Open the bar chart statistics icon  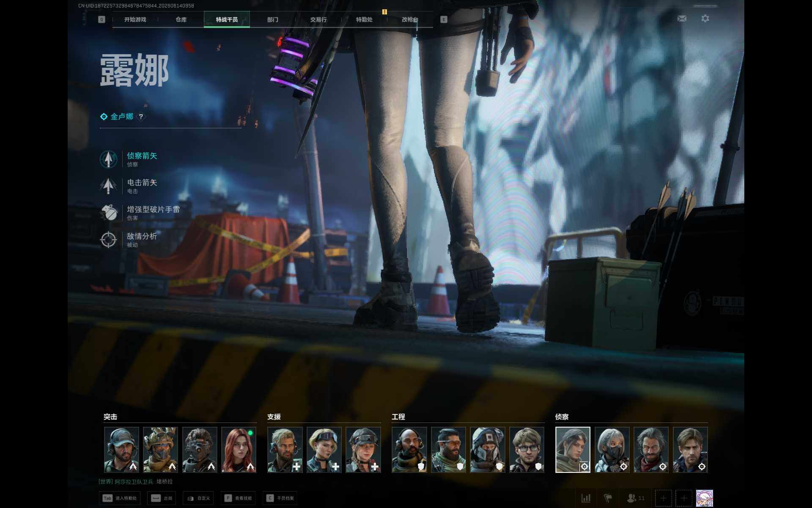586,498
